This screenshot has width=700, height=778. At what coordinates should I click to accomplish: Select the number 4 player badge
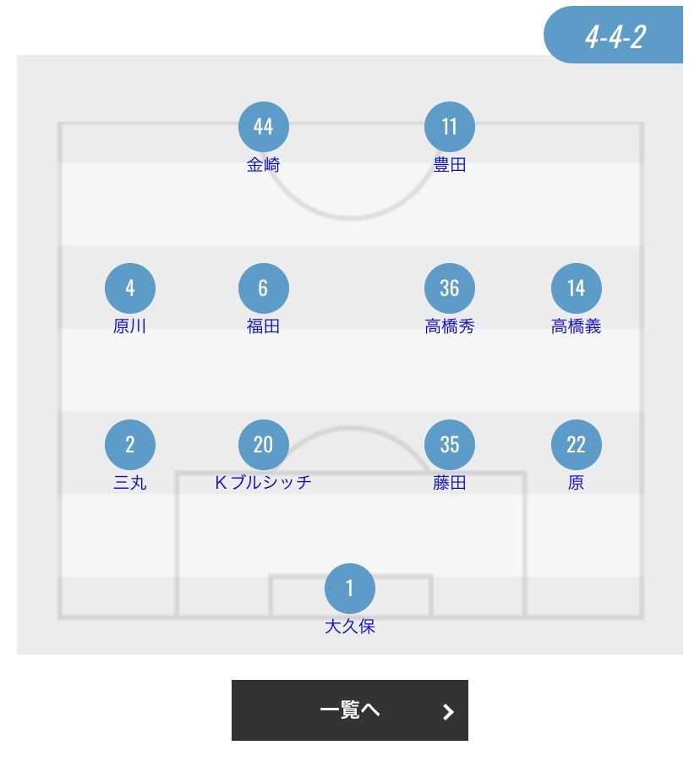click(x=129, y=288)
